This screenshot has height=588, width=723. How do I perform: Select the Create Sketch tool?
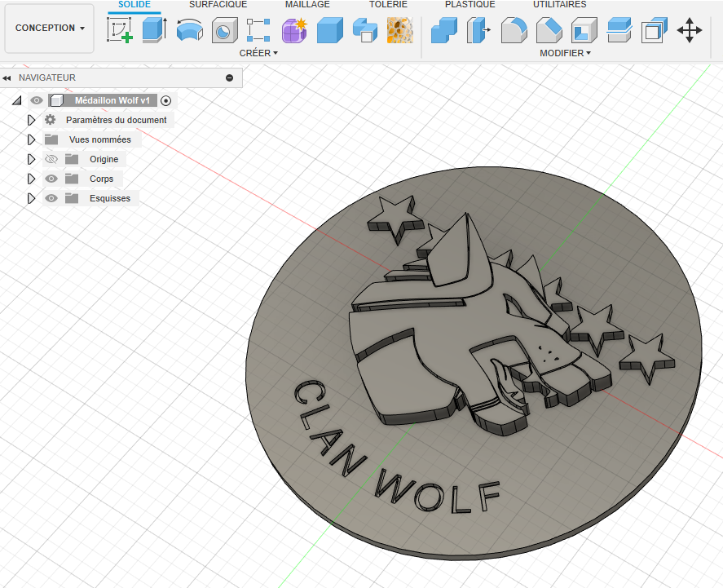tap(120, 30)
